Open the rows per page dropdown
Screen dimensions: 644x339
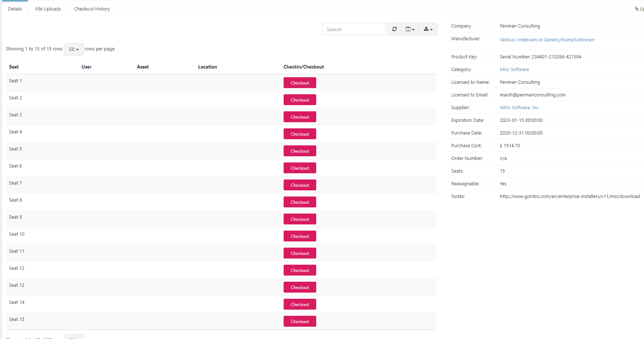(x=74, y=49)
